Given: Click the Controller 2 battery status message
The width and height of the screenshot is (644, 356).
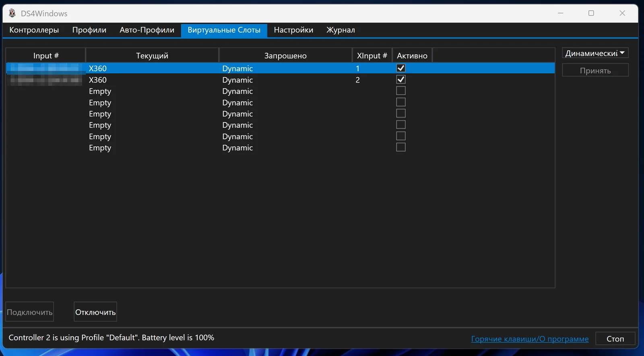Looking at the screenshot, I should 111,337.
